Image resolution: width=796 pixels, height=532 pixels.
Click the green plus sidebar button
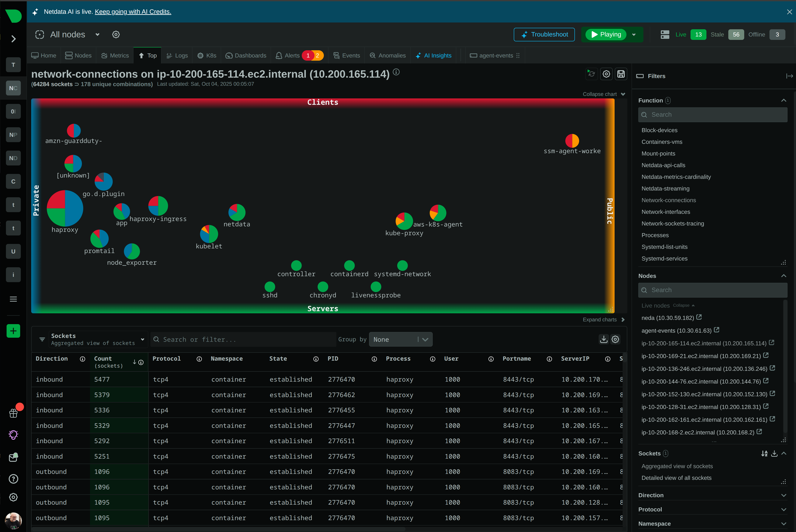click(x=13, y=331)
